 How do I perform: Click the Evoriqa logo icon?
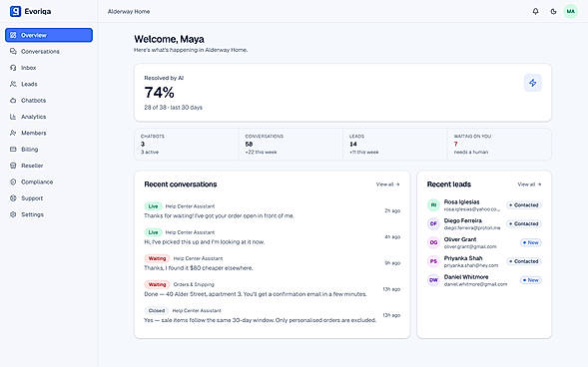[x=15, y=11]
